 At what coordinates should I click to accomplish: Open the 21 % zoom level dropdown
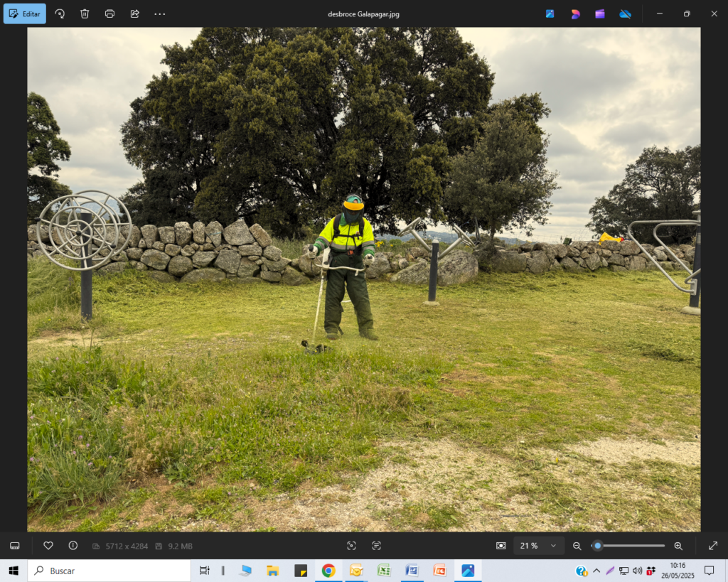click(539, 546)
